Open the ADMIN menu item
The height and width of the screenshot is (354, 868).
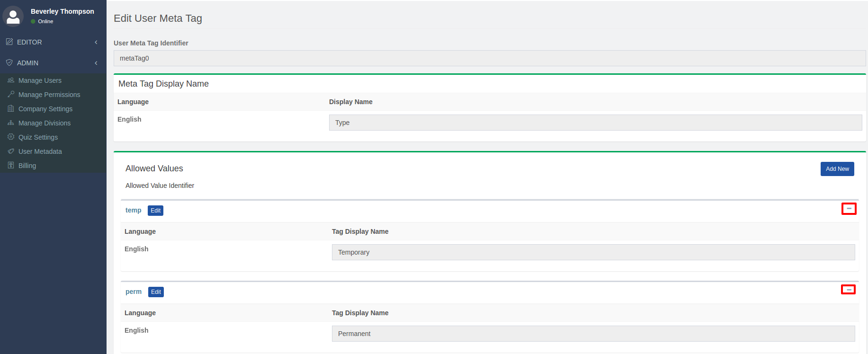27,63
